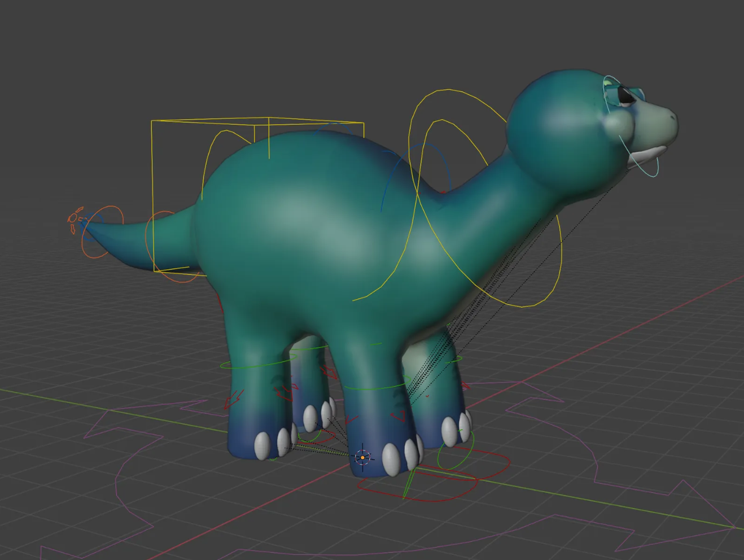The image size is (744, 560).
Task: Select the green circle on the rear leg
Action: pos(248,364)
